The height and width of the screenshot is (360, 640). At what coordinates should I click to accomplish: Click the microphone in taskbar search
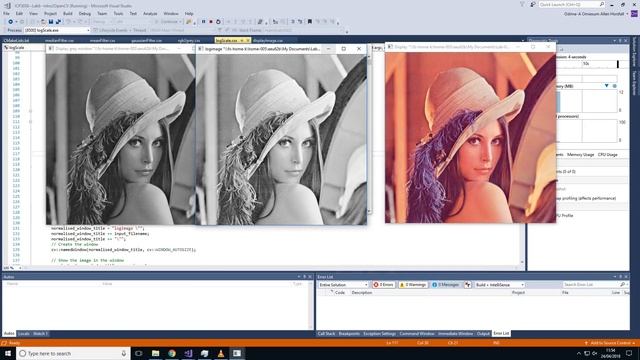coord(124,353)
